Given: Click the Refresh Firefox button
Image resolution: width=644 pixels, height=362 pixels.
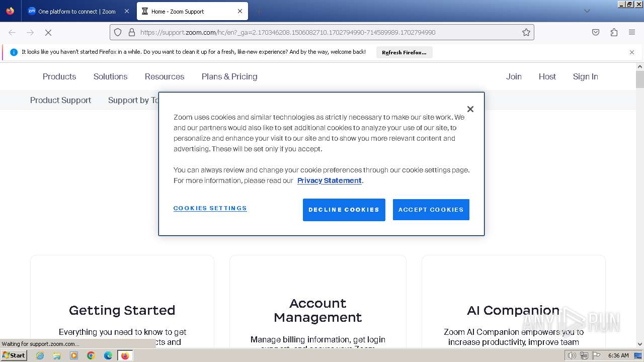Looking at the screenshot, I should point(404,52).
